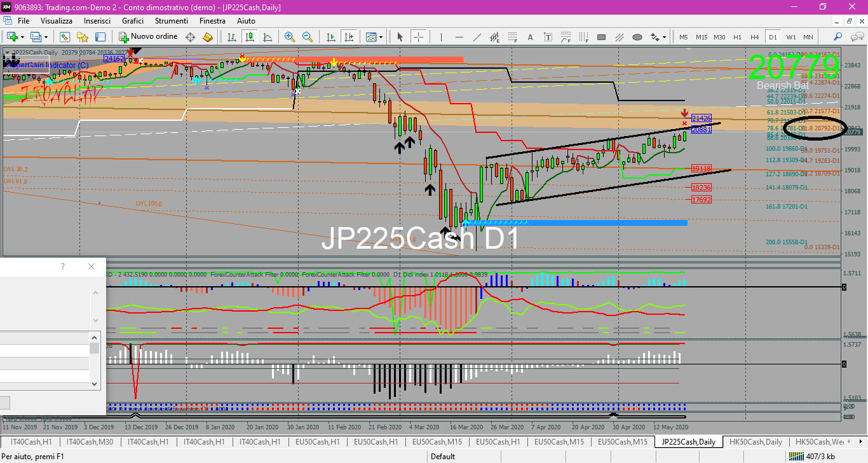This screenshot has height=463, width=868.
Task: Open the Visualizza menu
Action: point(57,21)
